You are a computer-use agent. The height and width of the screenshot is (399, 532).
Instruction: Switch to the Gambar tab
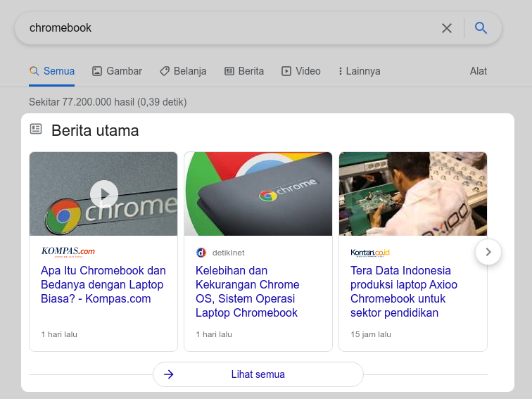coord(117,71)
